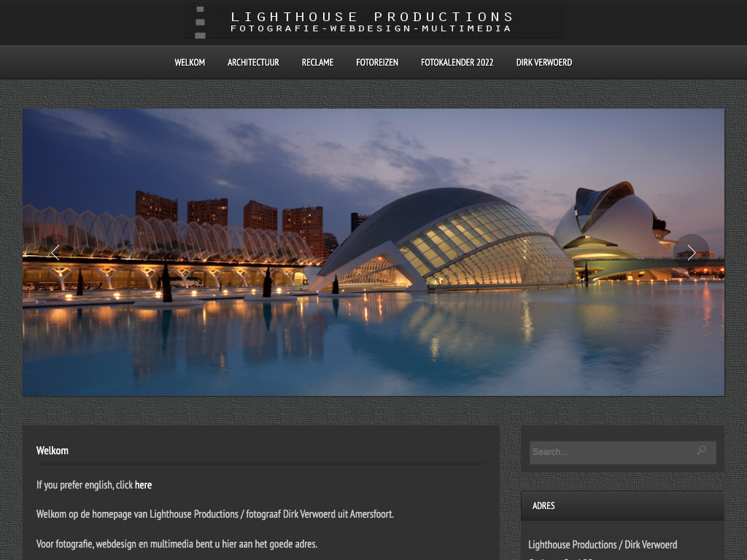747x560 pixels.
Task: Open the Dirk Verwoerd page
Action: click(x=544, y=63)
